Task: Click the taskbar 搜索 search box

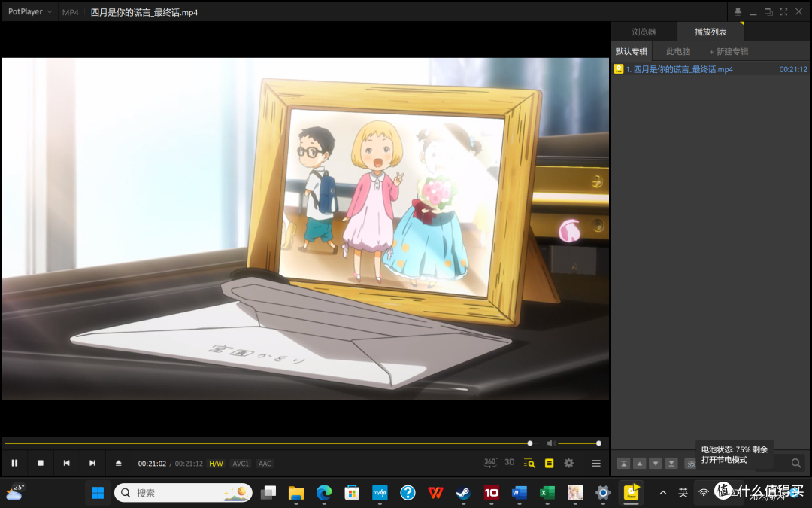Action: 183,492
